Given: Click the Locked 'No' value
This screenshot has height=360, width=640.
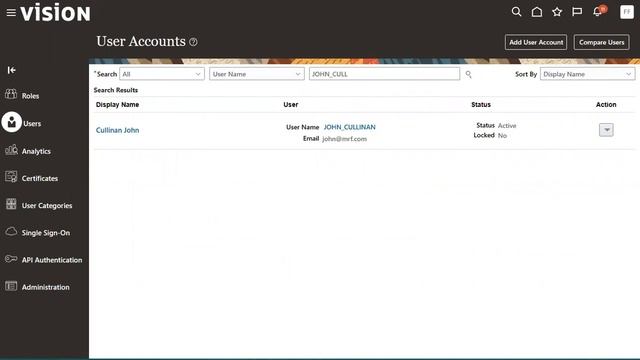Looking at the screenshot, I should (502, 136).
